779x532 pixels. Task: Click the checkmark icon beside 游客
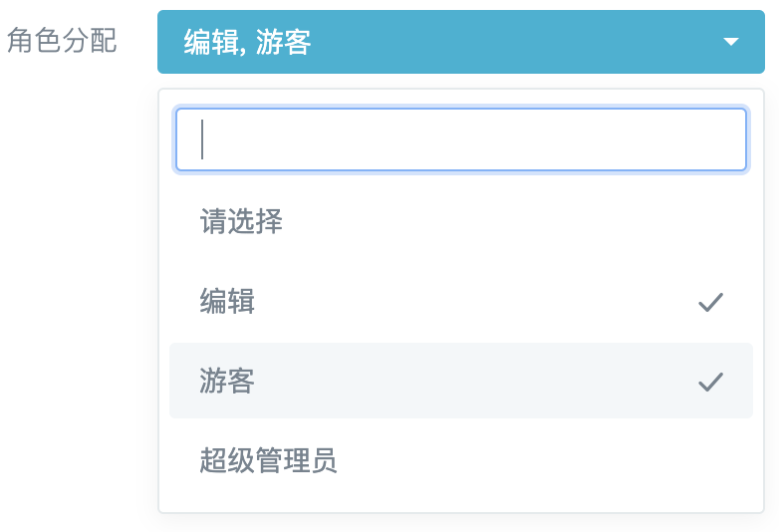(x=710, y=382)
